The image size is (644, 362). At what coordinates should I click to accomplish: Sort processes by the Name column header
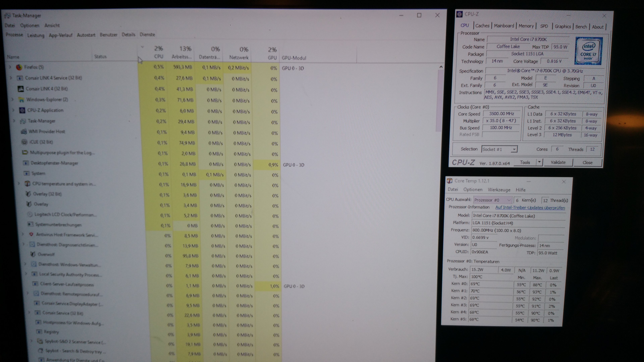tap(13, 57)
